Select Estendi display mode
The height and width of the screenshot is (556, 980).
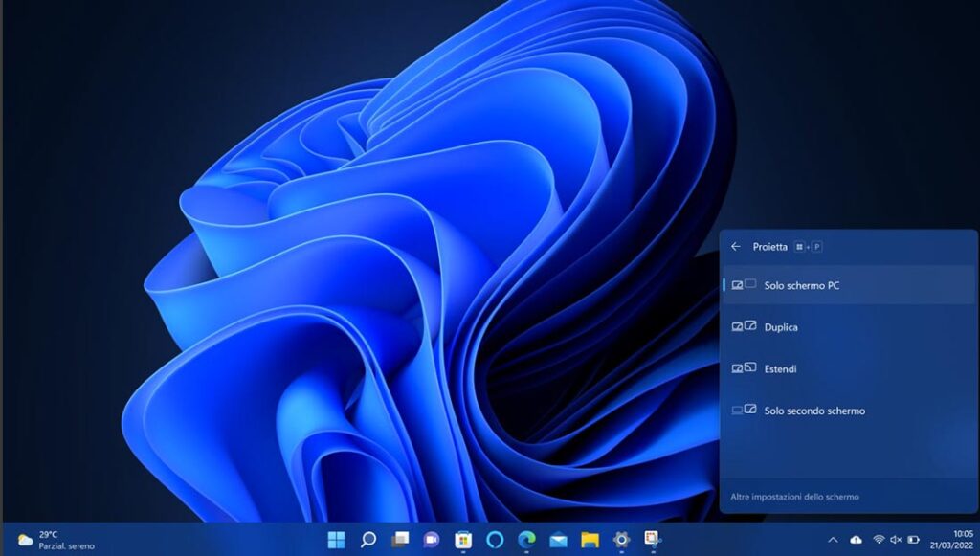coord(848,368)
